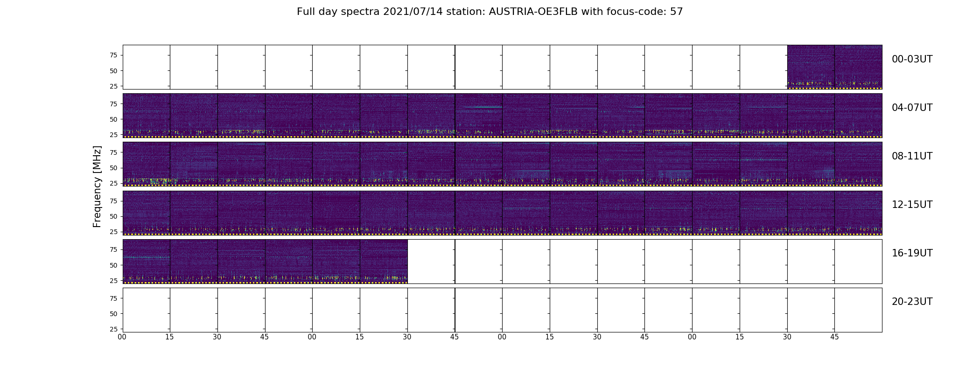Click the 25 MHz tick of the 04-07UT row

tap(113, 135)
